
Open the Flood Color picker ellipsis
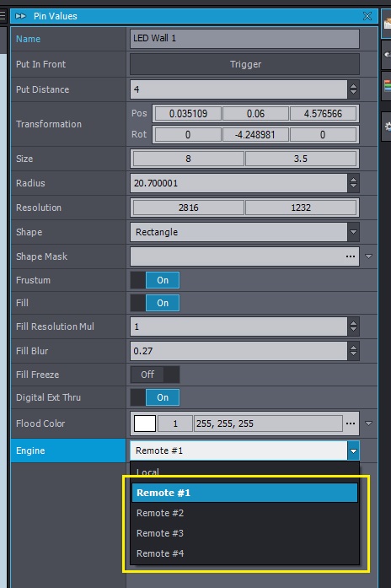(351, 423)
